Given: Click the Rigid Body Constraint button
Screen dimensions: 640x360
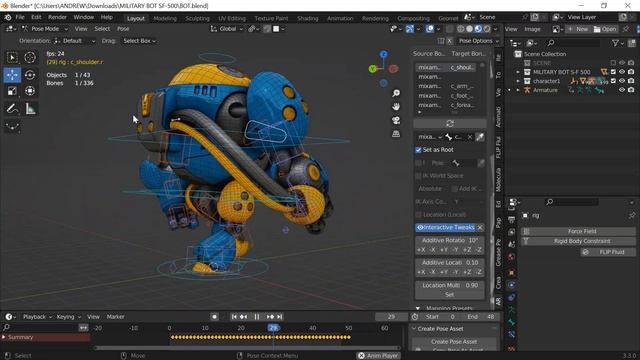Looking at the screenshot, I should (x=579, y=241).
